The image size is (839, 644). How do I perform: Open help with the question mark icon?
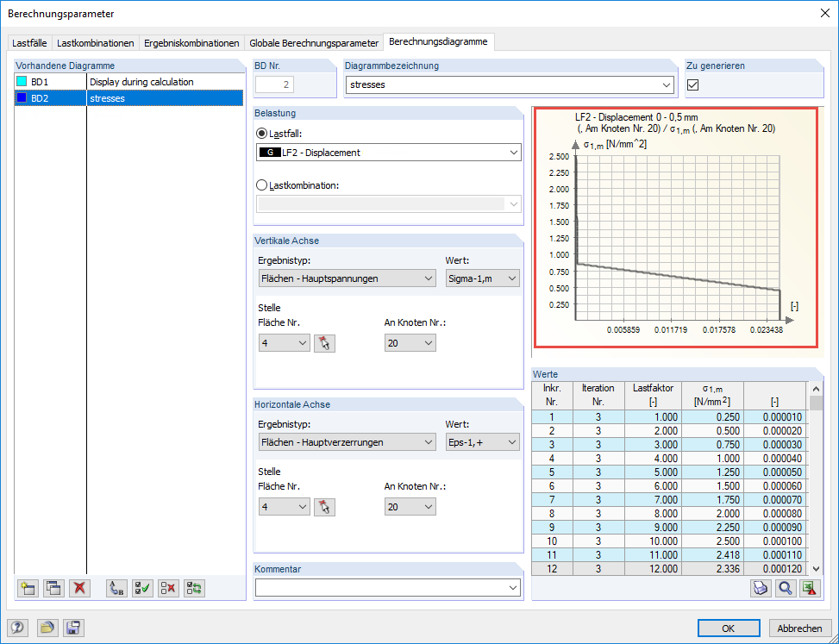point(17,628)
